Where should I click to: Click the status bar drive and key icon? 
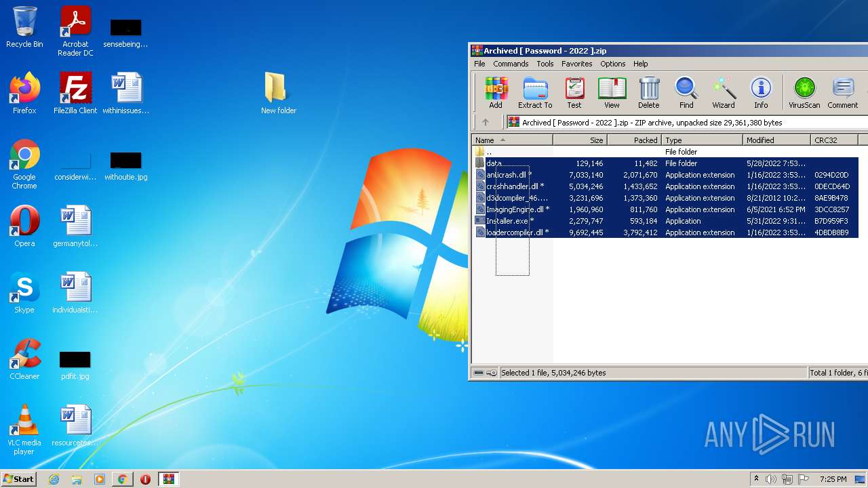486,373
